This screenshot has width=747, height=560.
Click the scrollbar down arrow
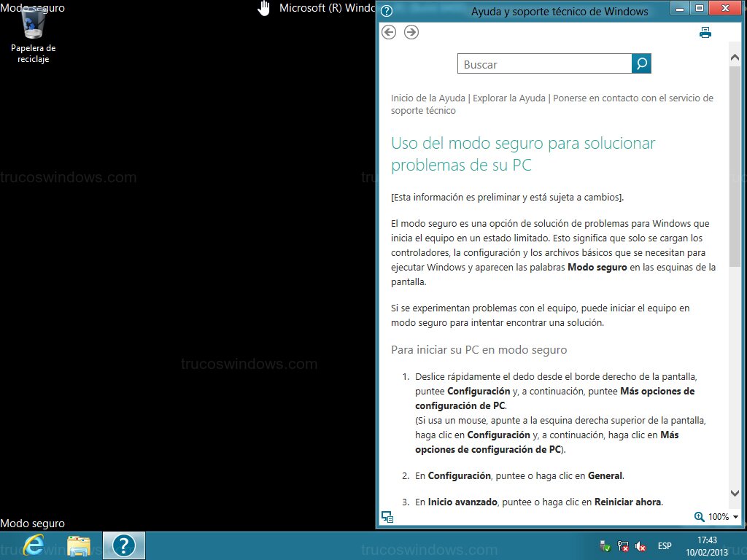coord(735,493)
